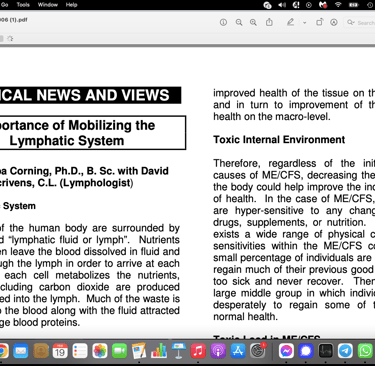Viewport: 375px width, 366px height.
Task: Open the Help menu
Action: pos(71,5)
